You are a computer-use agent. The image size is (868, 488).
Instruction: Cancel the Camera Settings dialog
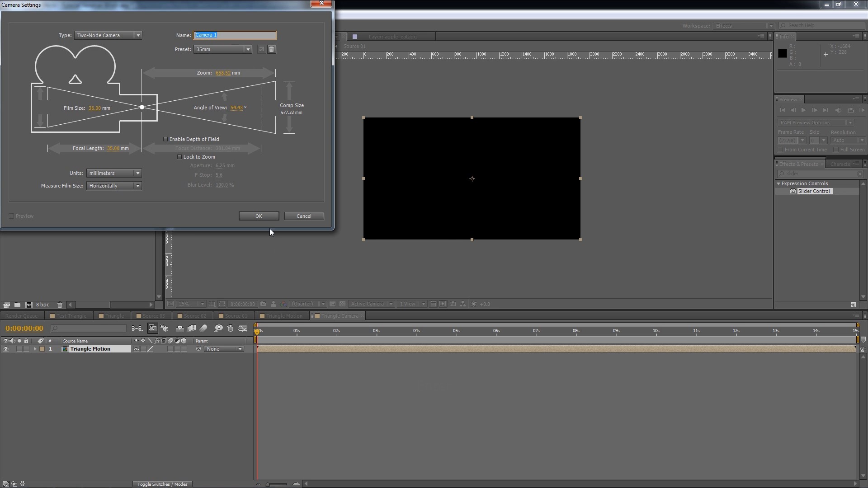pyautogui.click(x=304, y=216)
